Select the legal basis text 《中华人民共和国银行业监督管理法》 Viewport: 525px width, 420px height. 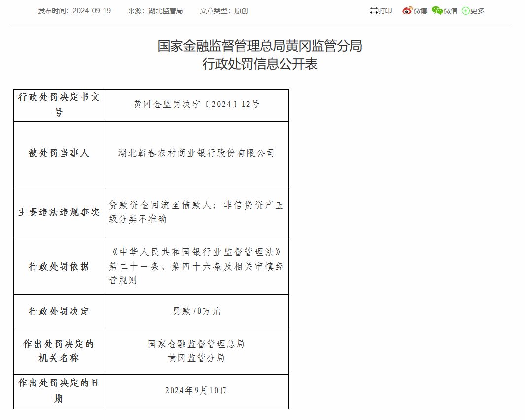tap(196, 252)
